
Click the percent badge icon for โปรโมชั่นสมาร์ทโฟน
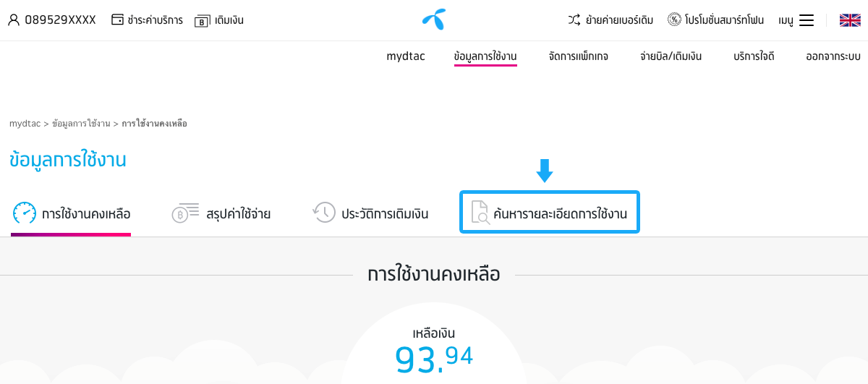pos(674,20)
